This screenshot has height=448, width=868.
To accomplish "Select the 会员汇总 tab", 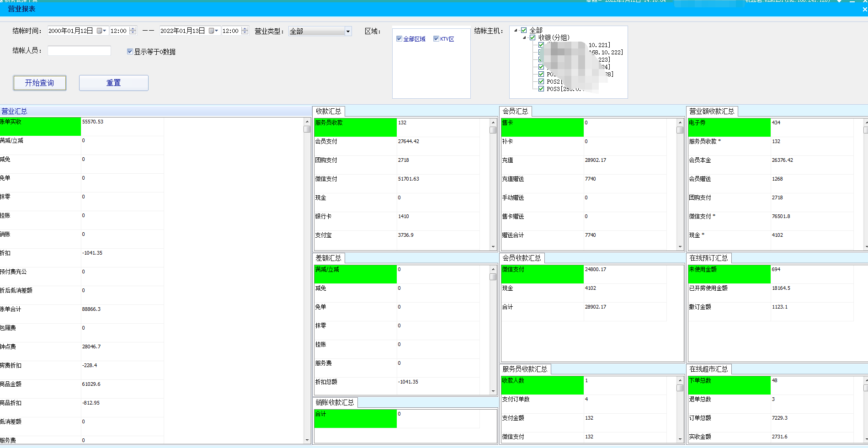I will 516,111.
